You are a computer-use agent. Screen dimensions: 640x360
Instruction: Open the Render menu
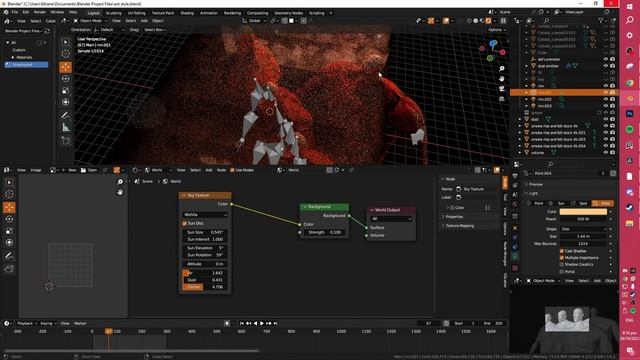(40, 12)
